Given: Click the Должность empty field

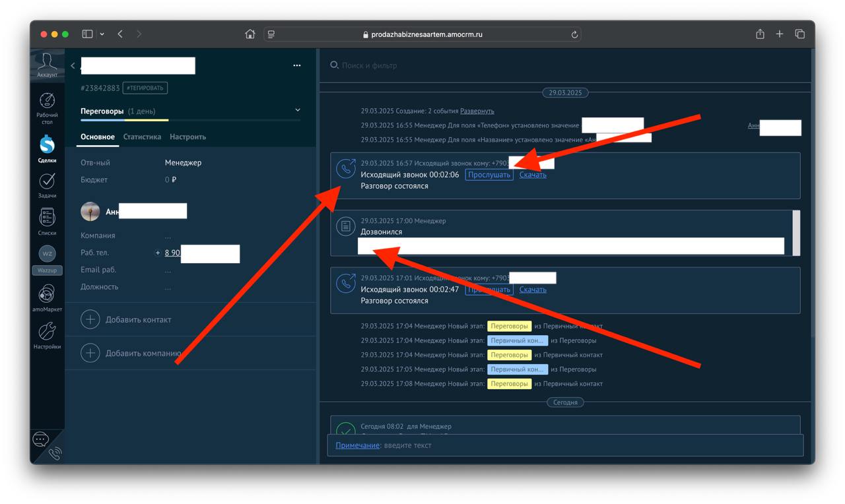Looking at the screenshot, I should [x=168, y=288].
